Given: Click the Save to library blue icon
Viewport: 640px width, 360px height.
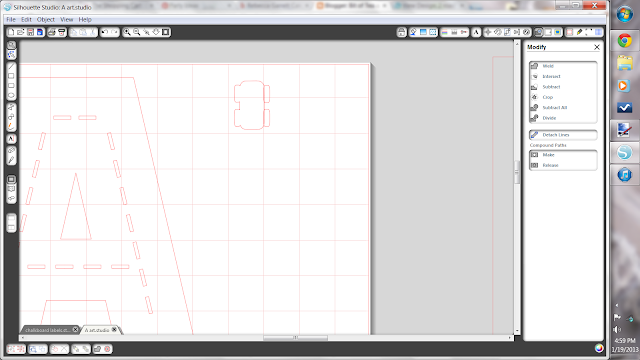Looking at the screenshot, I should point(40,32).
